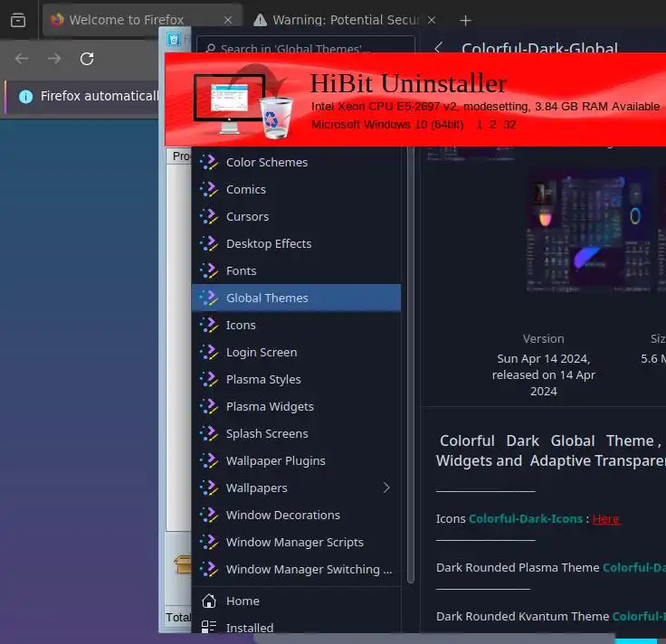Click HiBit Uninstaller logo image
The width and height of the screenshot is (666, 644).
pyautogui.click(x=243, y=102)
